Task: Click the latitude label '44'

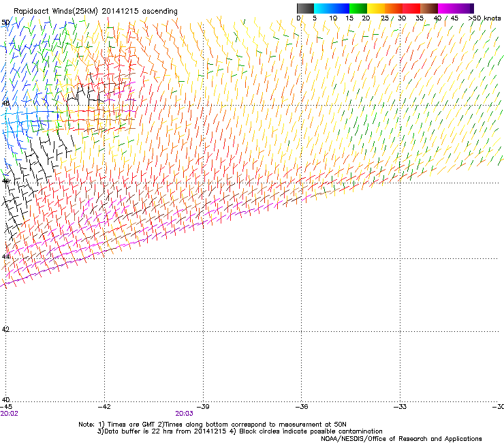Action: 5,257
